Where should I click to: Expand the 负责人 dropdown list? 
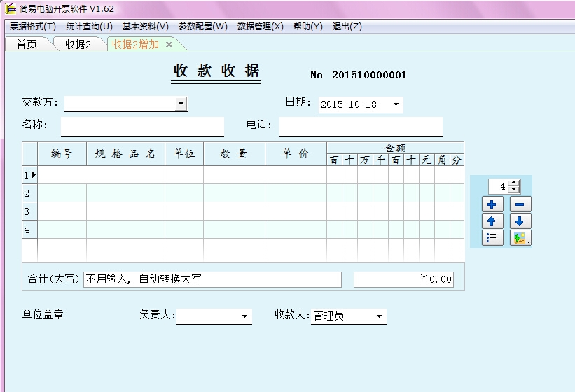244,316
